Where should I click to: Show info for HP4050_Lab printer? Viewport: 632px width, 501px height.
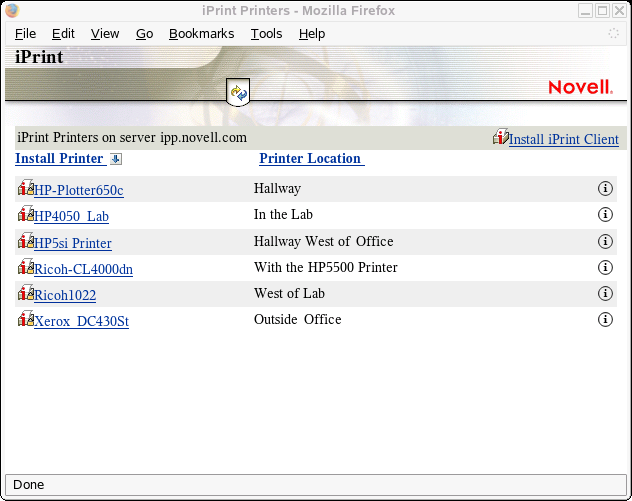(605, 214)
